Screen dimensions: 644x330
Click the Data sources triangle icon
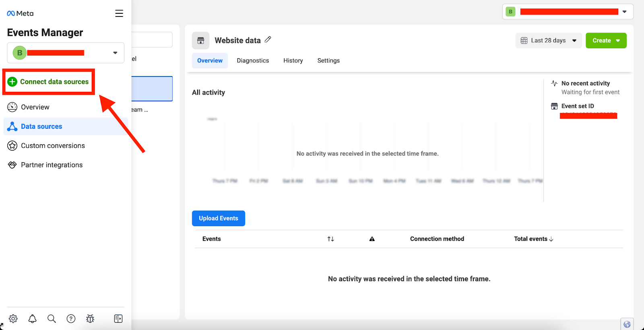pos(12,126)
